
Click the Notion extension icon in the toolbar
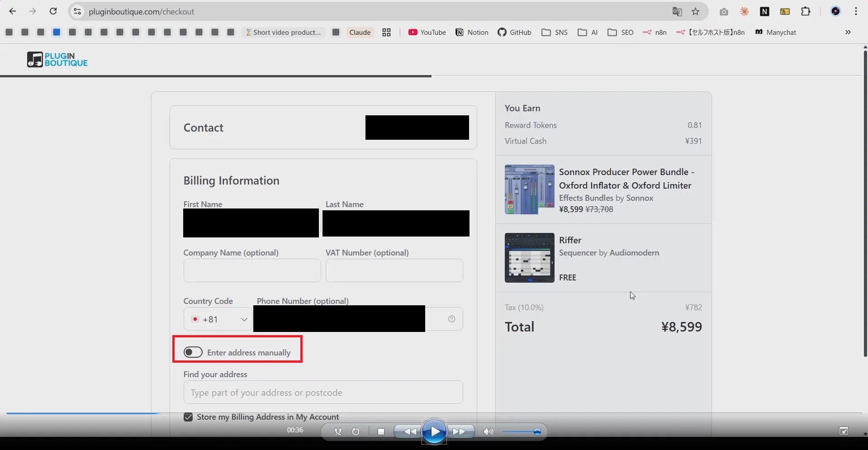point(764,11)
